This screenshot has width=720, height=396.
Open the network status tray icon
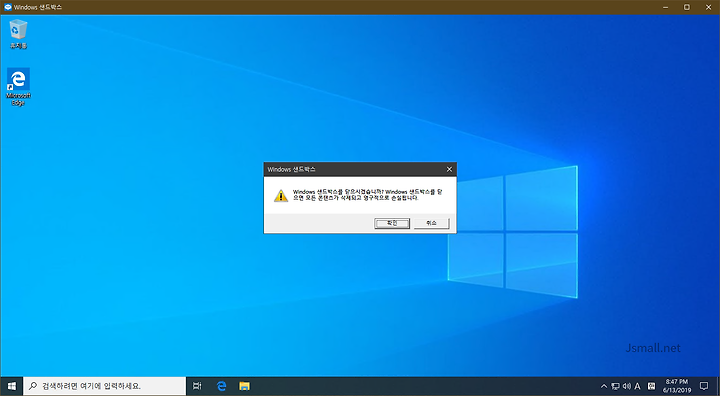pyautogui.click(x=615, y=386)
